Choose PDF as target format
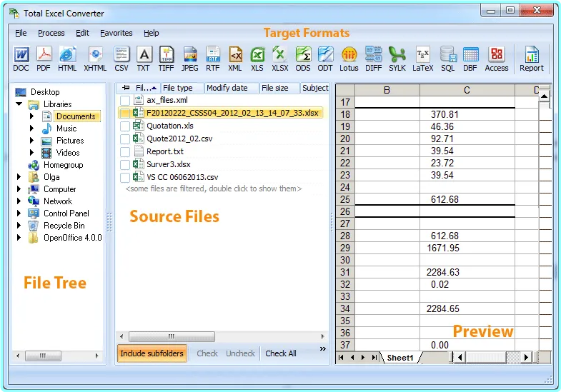The width and height of the screenshot is (561, 392). pyautogui.click(x=44, y=59)
